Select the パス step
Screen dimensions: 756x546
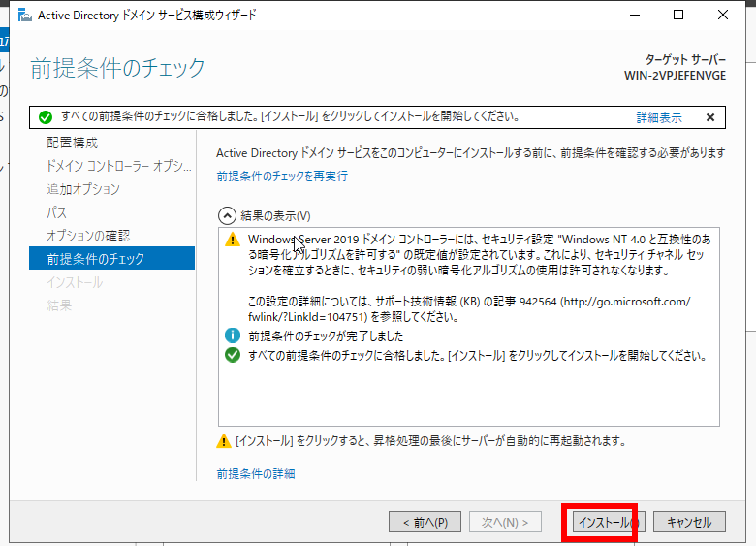pyautogui.click(x=56, y=212)
